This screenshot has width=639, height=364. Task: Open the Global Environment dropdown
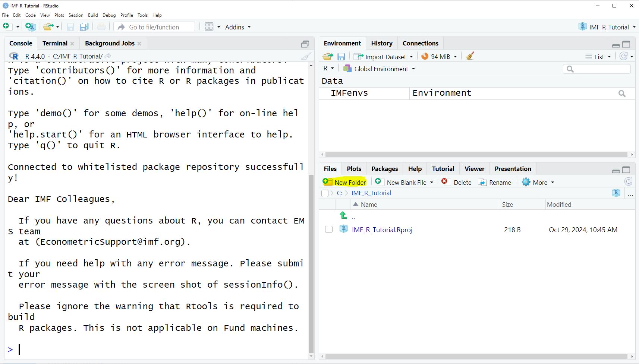[x=379, y=69]
